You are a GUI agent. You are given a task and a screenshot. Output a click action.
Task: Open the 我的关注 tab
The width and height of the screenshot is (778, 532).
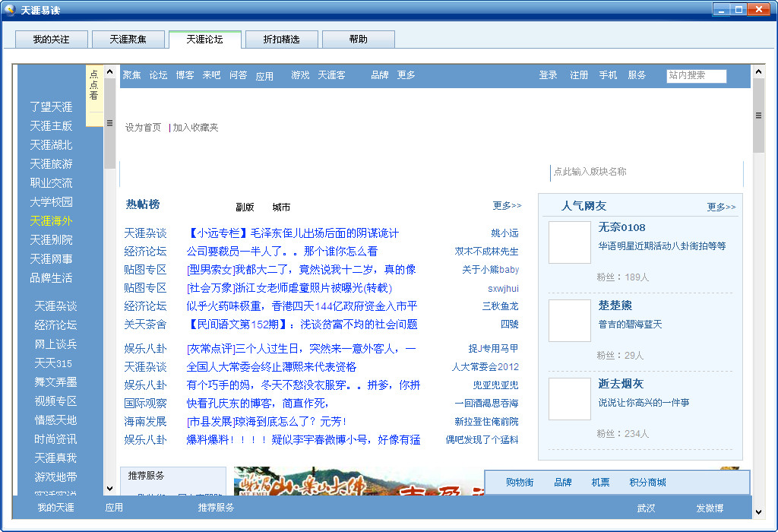(51, 40)
